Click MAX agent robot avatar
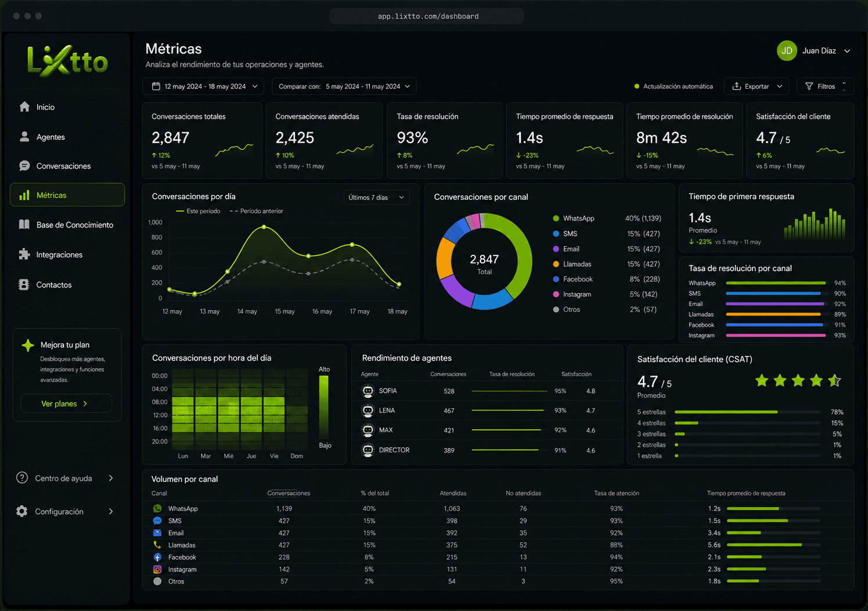 click(368, 430)
